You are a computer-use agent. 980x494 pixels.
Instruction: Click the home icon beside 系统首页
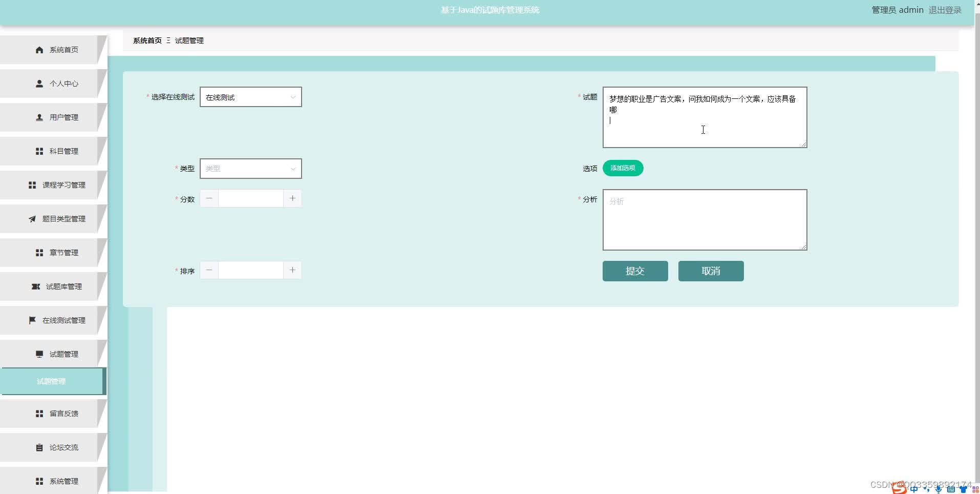39,50
